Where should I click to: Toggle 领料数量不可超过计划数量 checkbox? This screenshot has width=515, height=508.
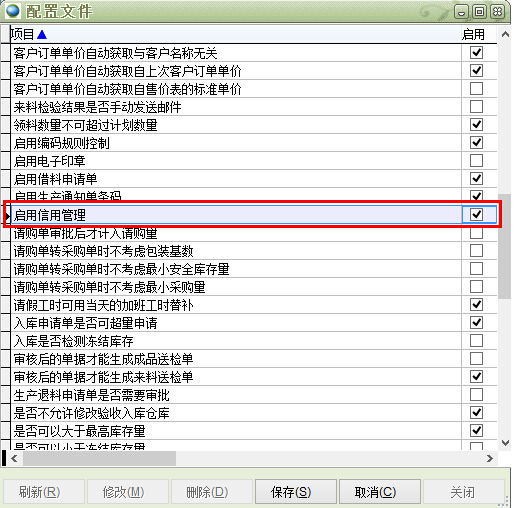(476, 124)
